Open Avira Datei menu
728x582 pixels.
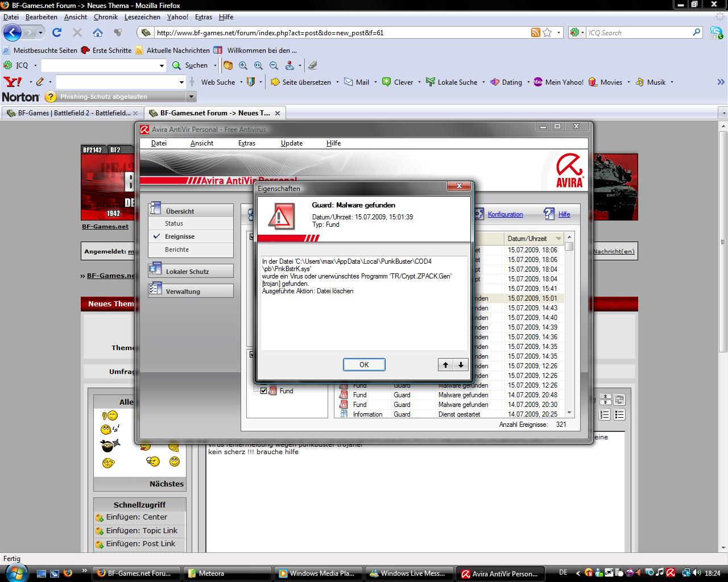pyautogui.click(x=159, y=143)
